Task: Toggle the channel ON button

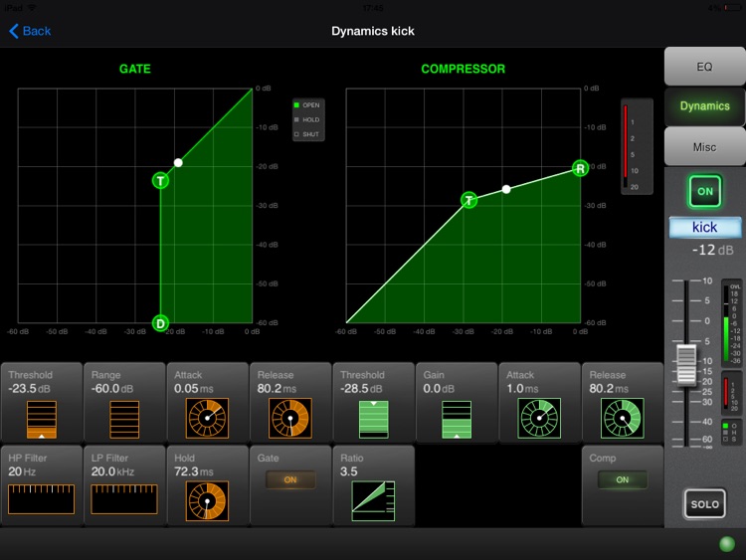Action: (x=704, y=191)
